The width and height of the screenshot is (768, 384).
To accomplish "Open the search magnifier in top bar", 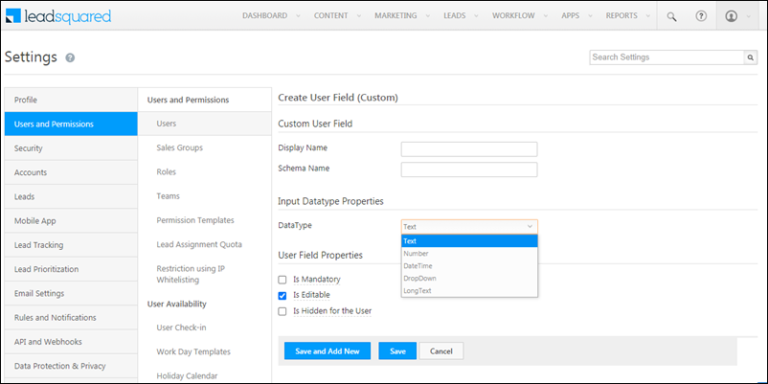I will click(672, 16).
